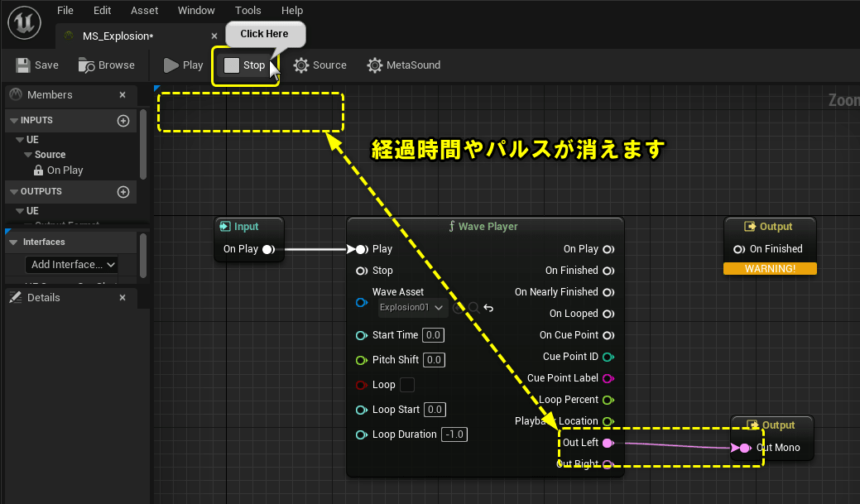Open the Tools menu
The width and height of the screenshot is (860, 504).
point(247,10)
